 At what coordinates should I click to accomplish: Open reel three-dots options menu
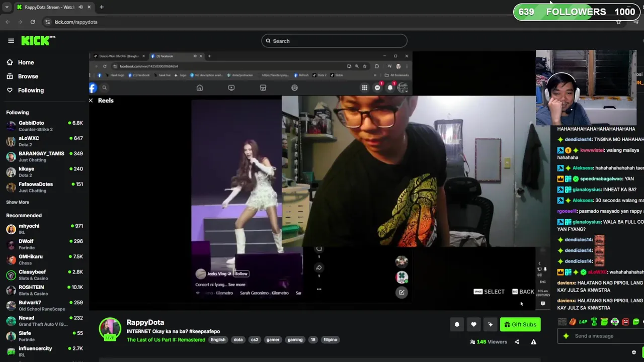coord(318,289)
